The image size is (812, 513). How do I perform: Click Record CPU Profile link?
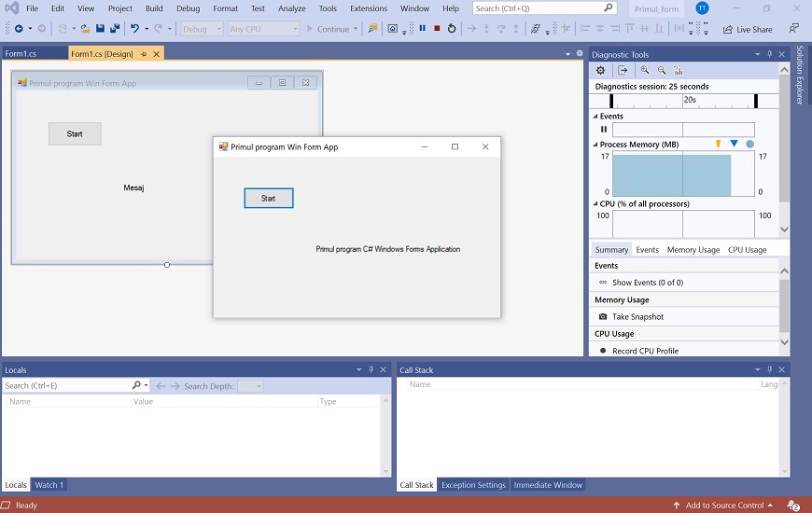pyautogui.click(x=645, y=351)
